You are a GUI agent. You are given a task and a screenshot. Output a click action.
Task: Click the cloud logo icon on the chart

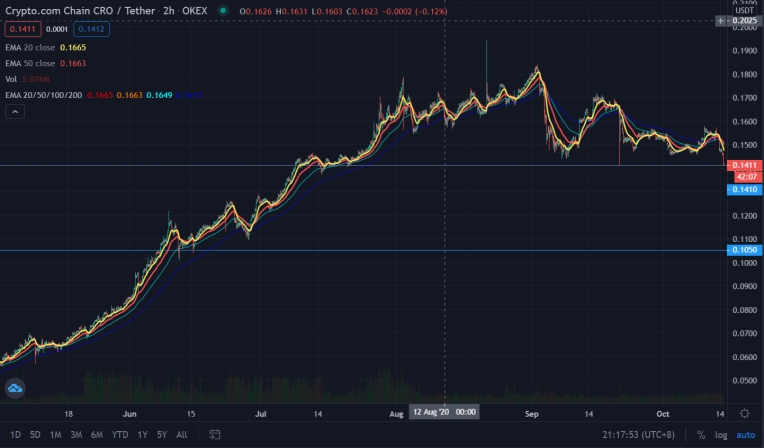tap(15, 389)
